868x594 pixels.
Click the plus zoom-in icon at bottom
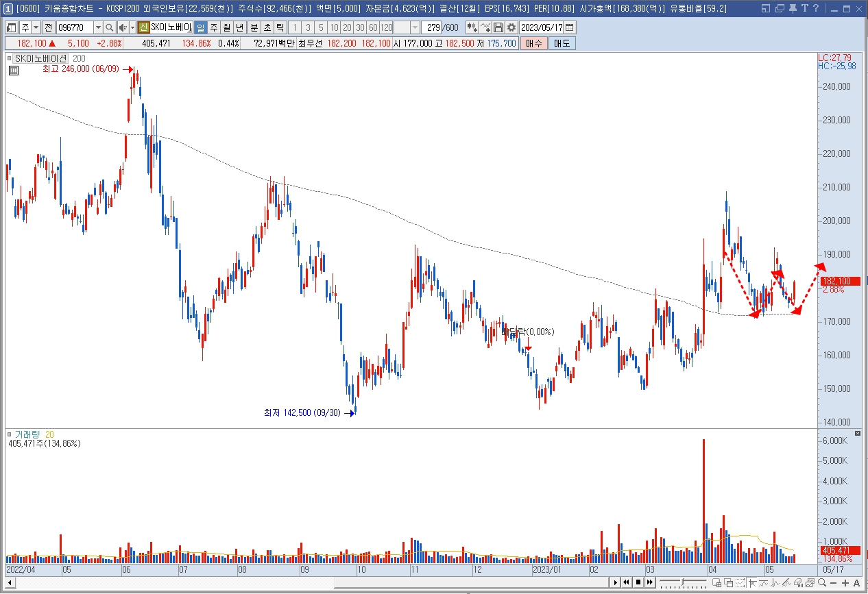pos(845,582)
